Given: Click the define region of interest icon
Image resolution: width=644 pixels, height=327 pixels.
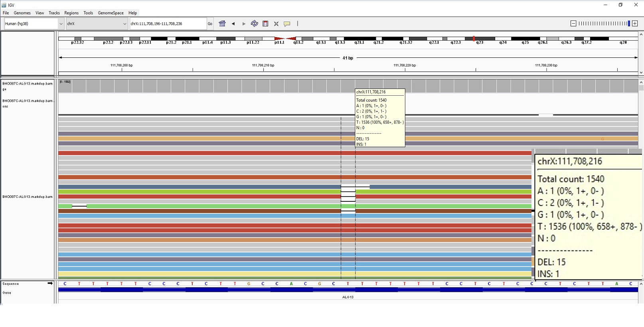Looking at the screenshot, I should pos(265,24).
